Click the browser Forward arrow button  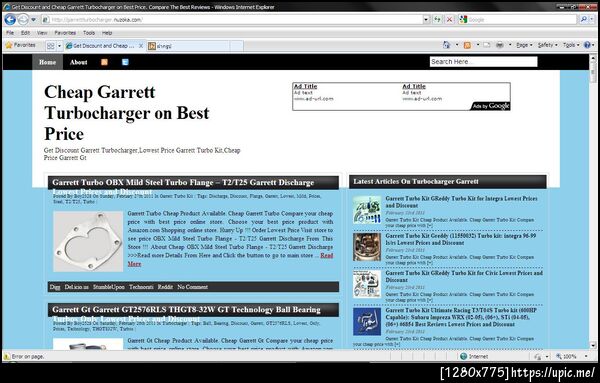[23, 19]
